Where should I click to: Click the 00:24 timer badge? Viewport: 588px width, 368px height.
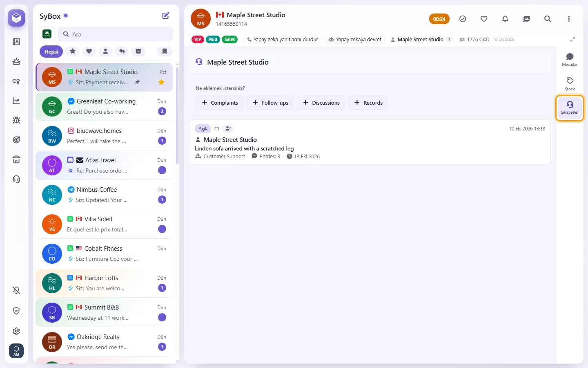[439, 19]
